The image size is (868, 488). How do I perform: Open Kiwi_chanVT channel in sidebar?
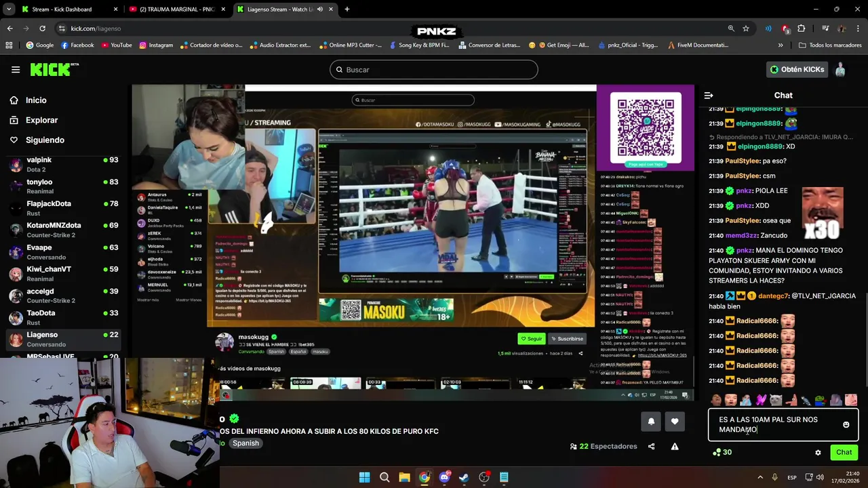[63, 274]
